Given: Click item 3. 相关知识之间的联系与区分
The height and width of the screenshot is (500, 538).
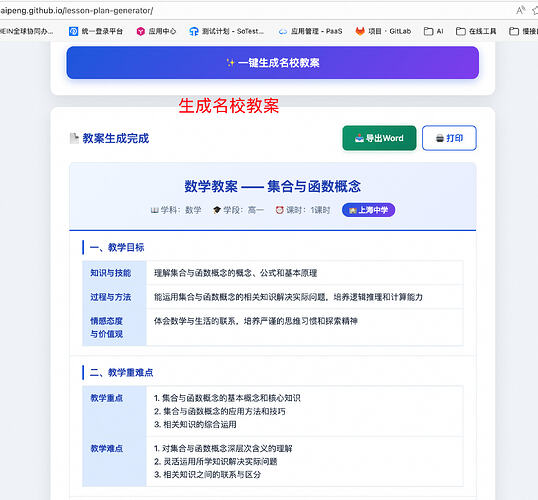Looking at the screenshot, I should coord(207,475).
